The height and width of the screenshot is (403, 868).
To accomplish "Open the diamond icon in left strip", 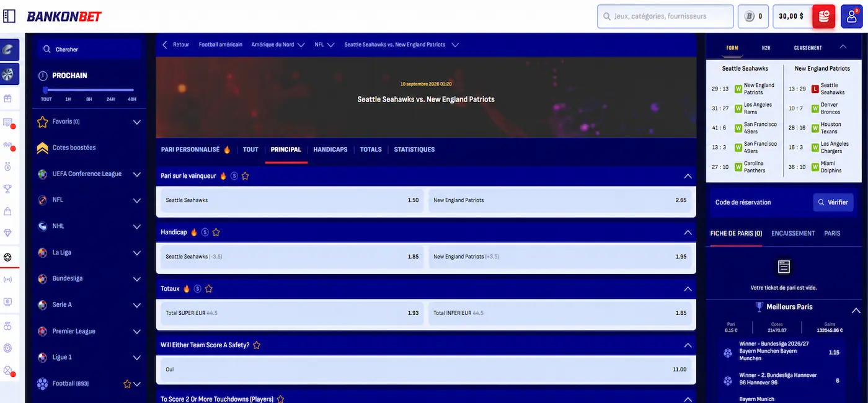I will point(8,233).
